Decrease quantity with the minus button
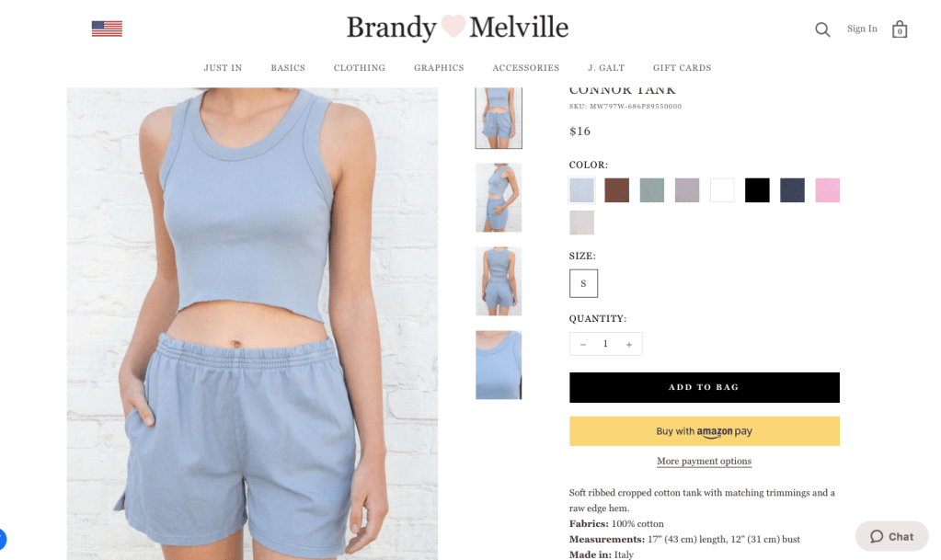This screenshot has height=560, width=941. click(x=583, y=345)
